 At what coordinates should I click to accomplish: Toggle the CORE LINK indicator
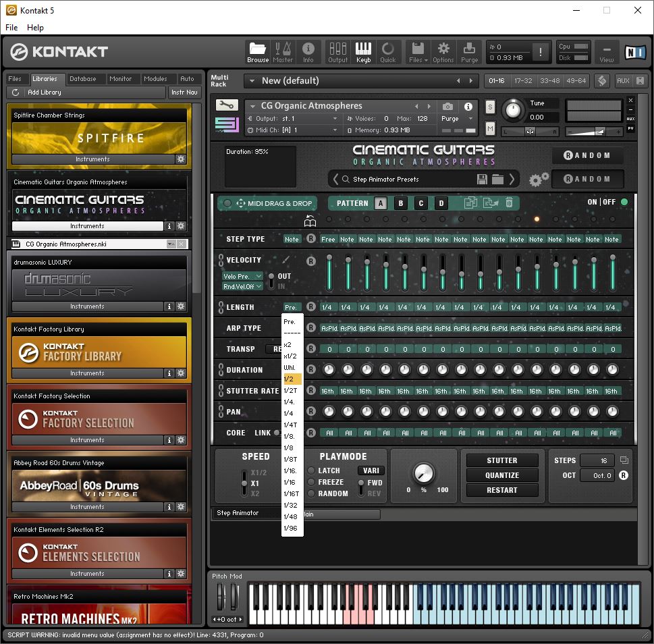click(277, 433)
